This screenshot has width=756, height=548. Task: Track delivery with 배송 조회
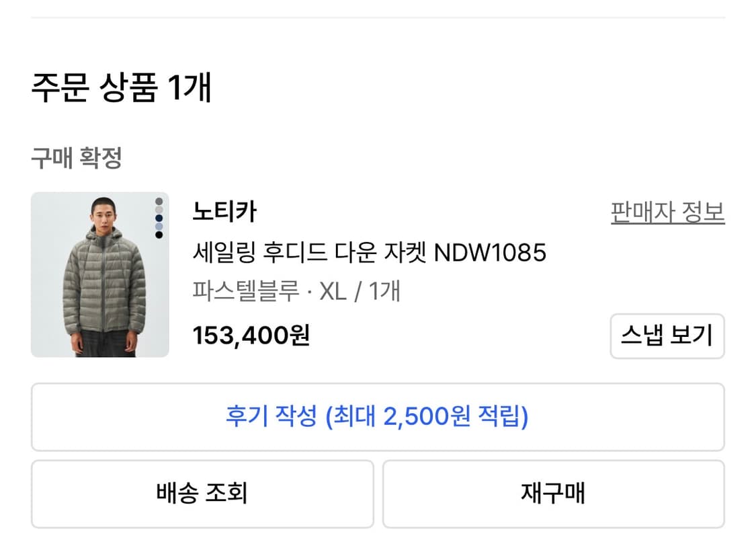202,494
